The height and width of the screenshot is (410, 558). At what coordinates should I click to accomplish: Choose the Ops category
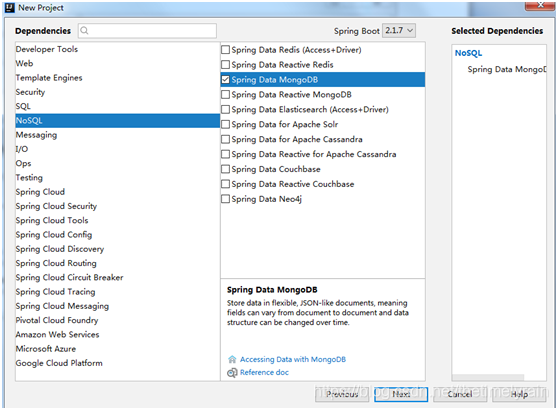click(x=117, y=163)
